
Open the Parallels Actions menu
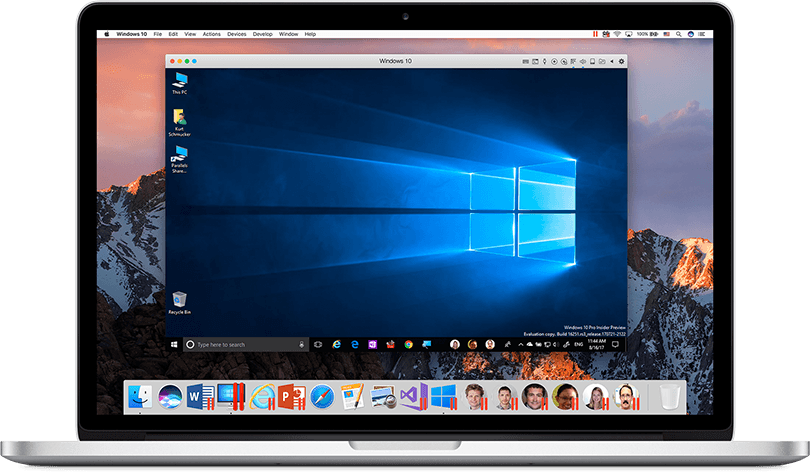211,34
